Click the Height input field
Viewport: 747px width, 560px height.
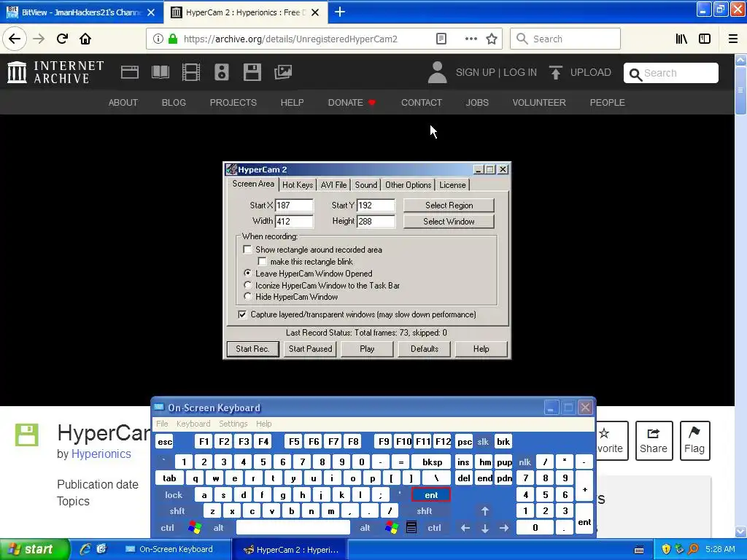tap(376, 221)
